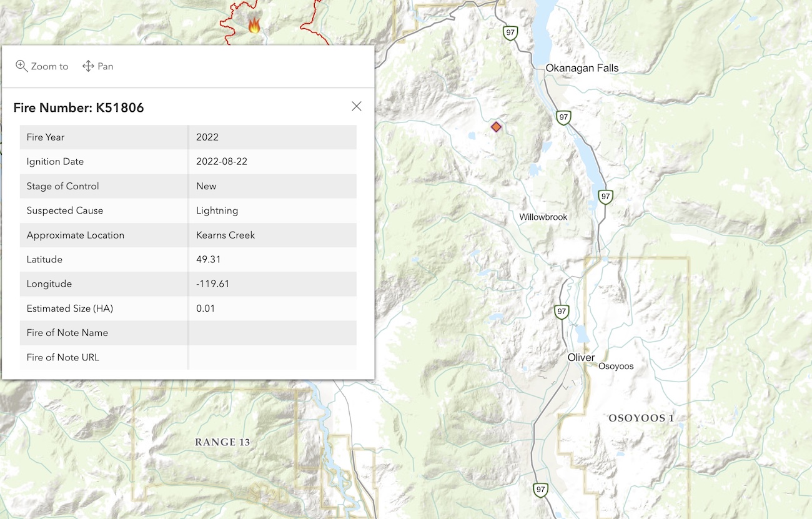Activate the Zoom to action in the popup

42,66
